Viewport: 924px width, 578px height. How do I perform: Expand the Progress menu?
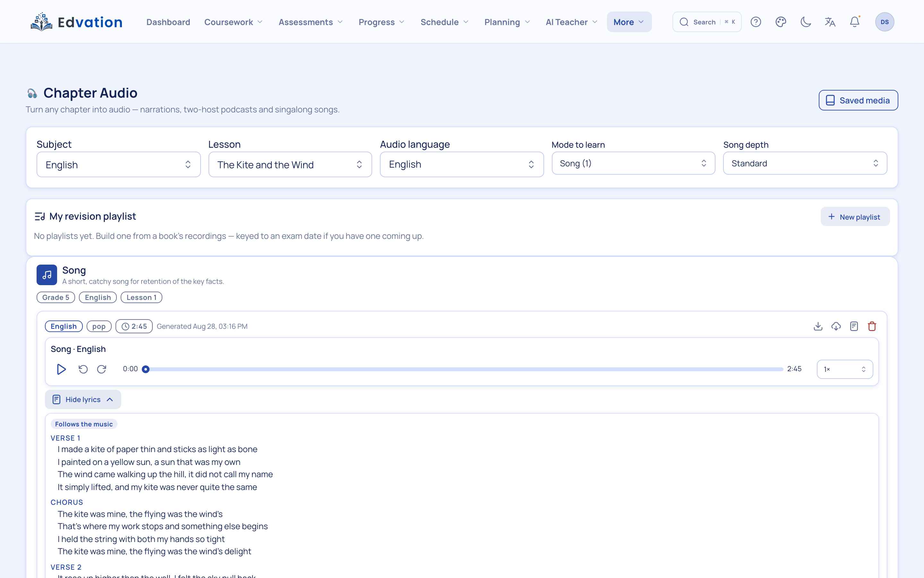point(381,22)
